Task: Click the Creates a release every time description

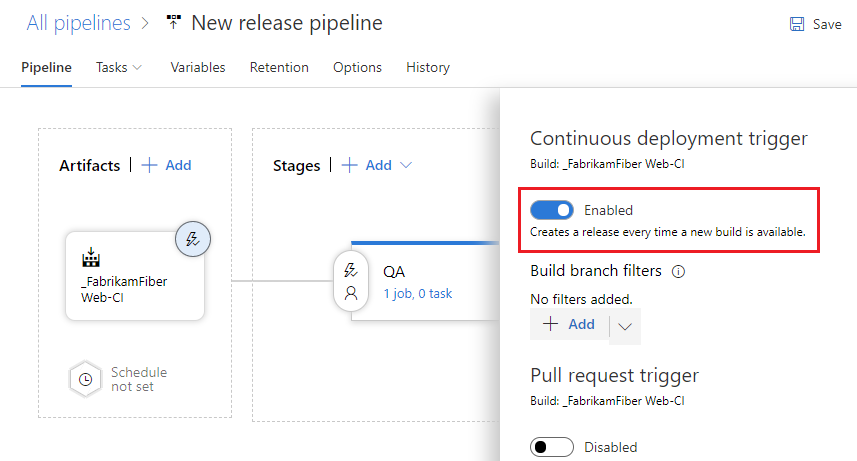Action: 668,232
